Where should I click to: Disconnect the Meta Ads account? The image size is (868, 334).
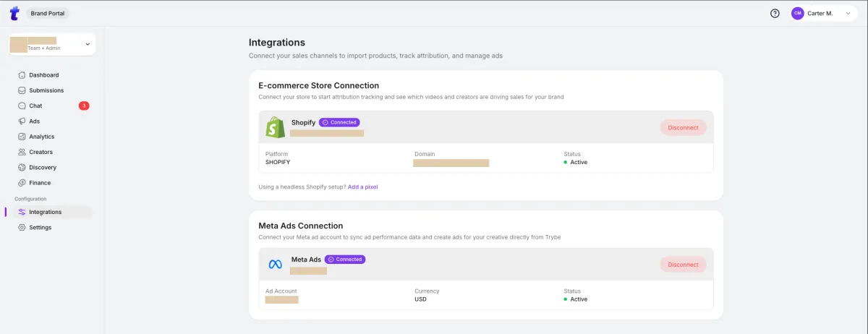683,265
